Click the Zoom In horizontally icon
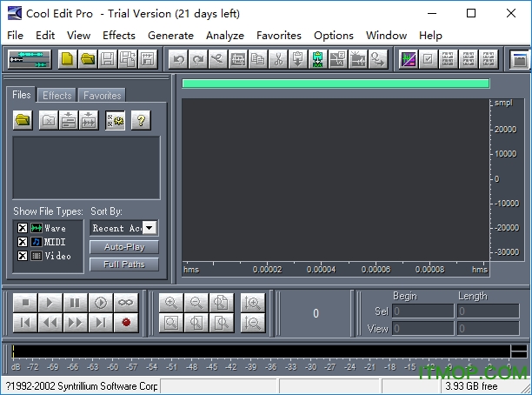Viewport: 532px width, 395px height. (171, 302)
